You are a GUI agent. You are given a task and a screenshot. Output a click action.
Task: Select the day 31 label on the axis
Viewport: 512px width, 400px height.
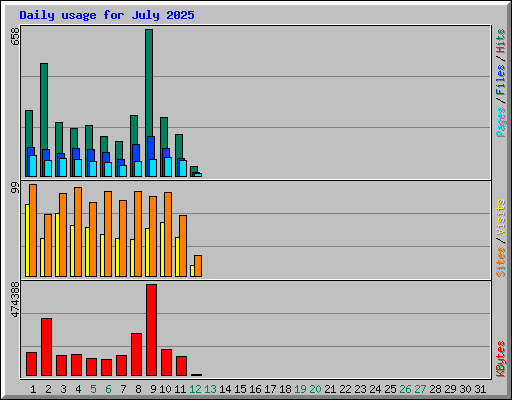click(x=480, y=389)
